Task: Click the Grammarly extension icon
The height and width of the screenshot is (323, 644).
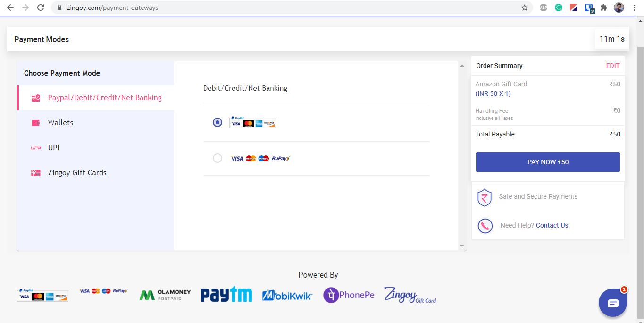Action: pos(558,8)
